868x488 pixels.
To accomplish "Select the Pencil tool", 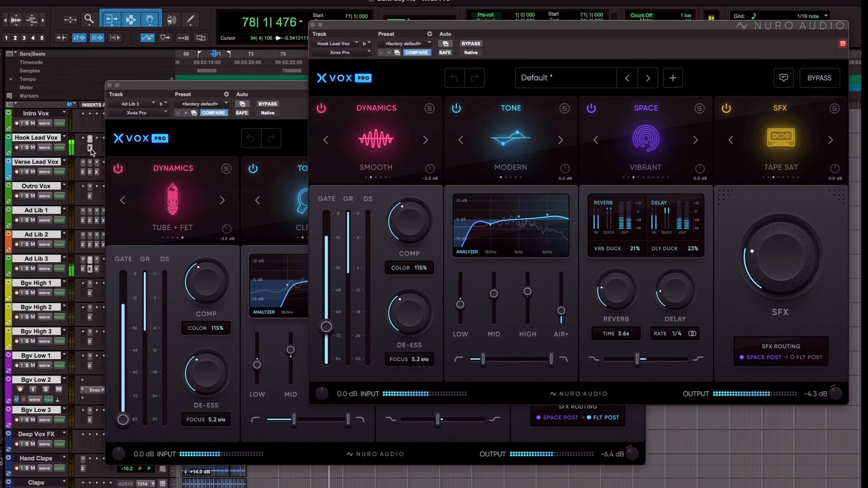I will (x=190, y=19).
